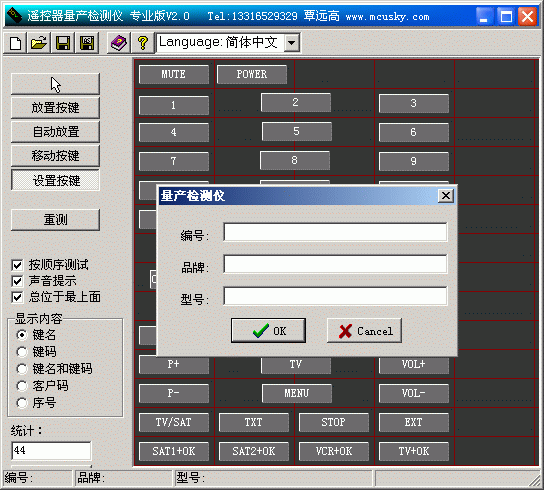Close the 量产检测仪 dialog with X
Image resolution: width=544 pixels, height=490 pixels.
(446, 196)
